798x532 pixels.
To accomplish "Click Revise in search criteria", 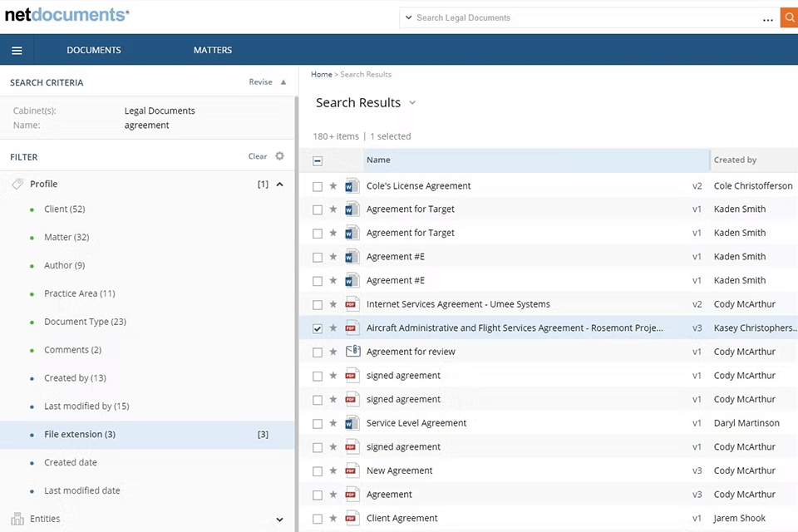I will tap(260, 82).
